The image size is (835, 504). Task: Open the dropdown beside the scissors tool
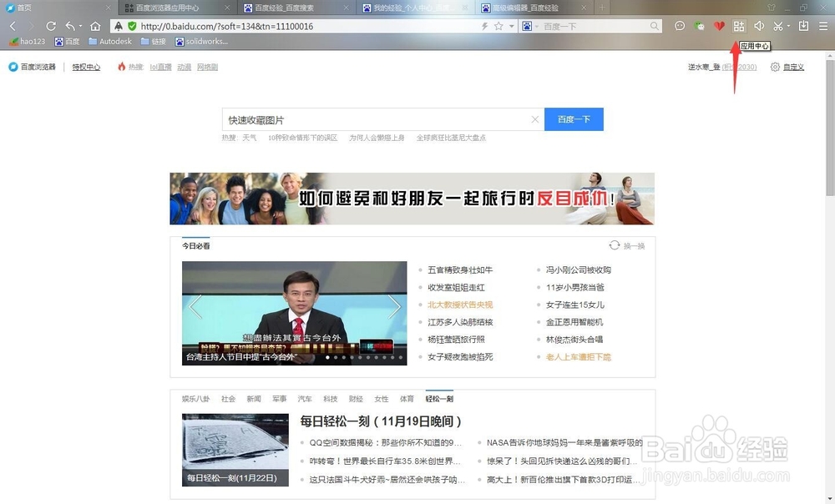click(x=788, y=26)
